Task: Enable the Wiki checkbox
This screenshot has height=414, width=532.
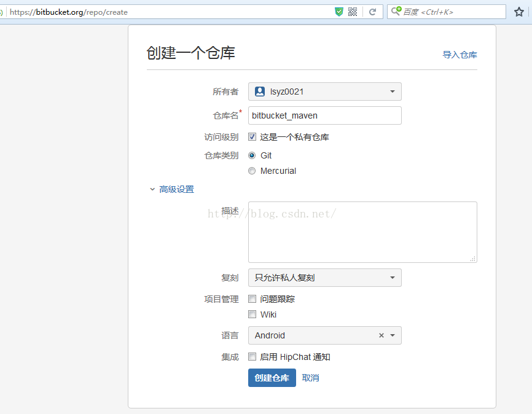Action: (x=252, y=314)
